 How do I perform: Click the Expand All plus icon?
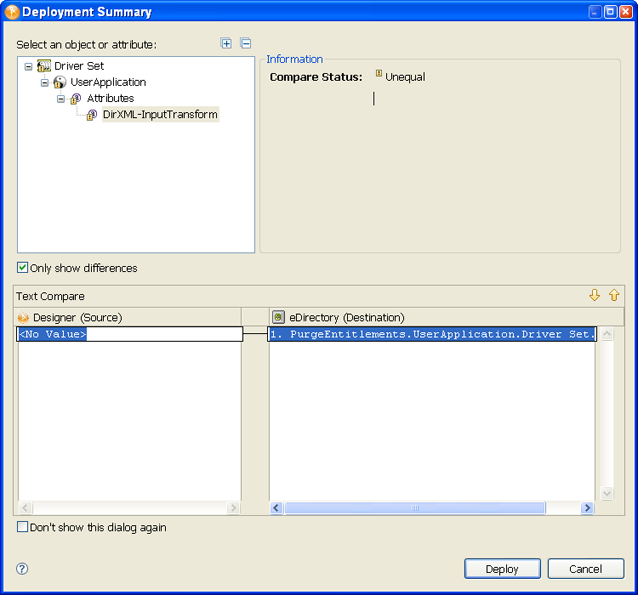226,43
